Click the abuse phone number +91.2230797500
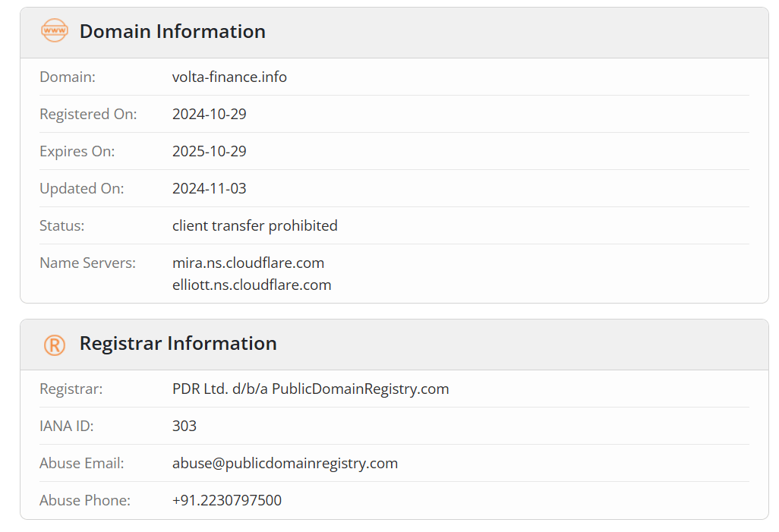Image resolution: width=779 pixels, height=532 pixels. 226,500
